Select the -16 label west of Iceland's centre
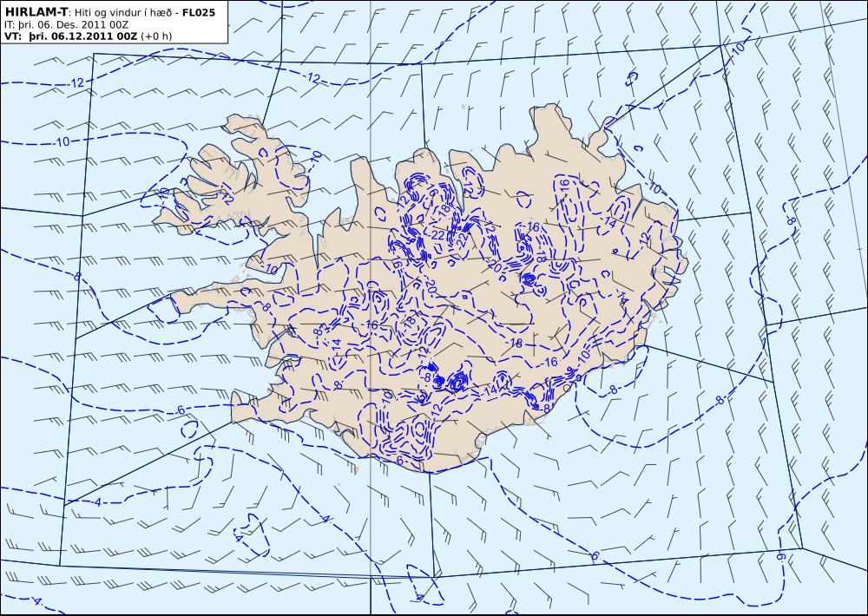This screenshot has width=868, height=616. pos(372,324)
